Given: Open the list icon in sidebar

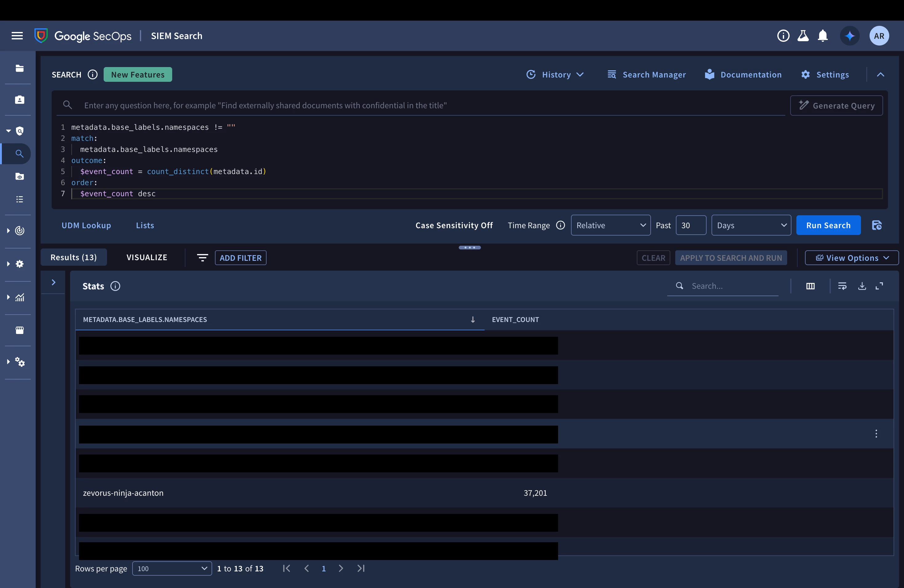Looking at the screenshot, I should click(x=19, y=199).
